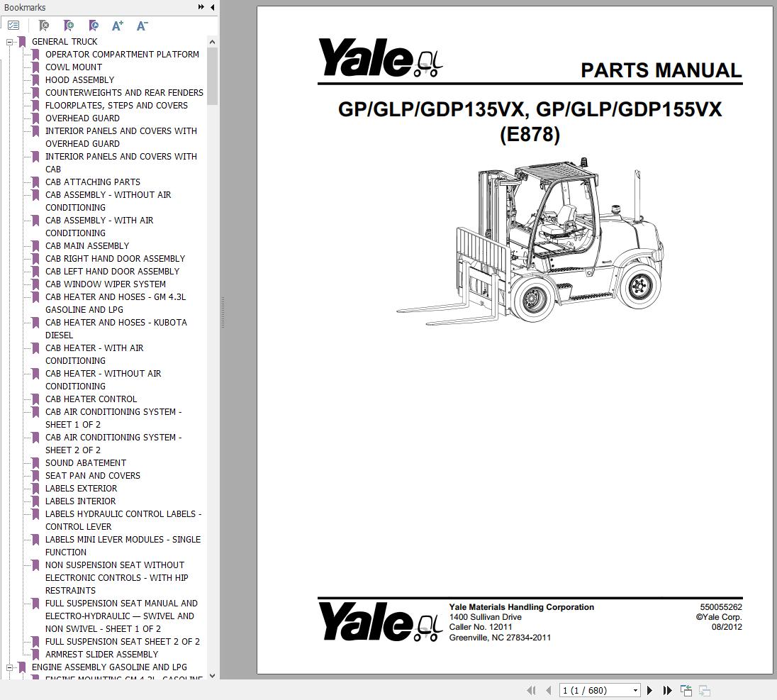The height and width of the screenshot is (700, 777).
Task: Go to the first page button
Action: click(531, 690)
